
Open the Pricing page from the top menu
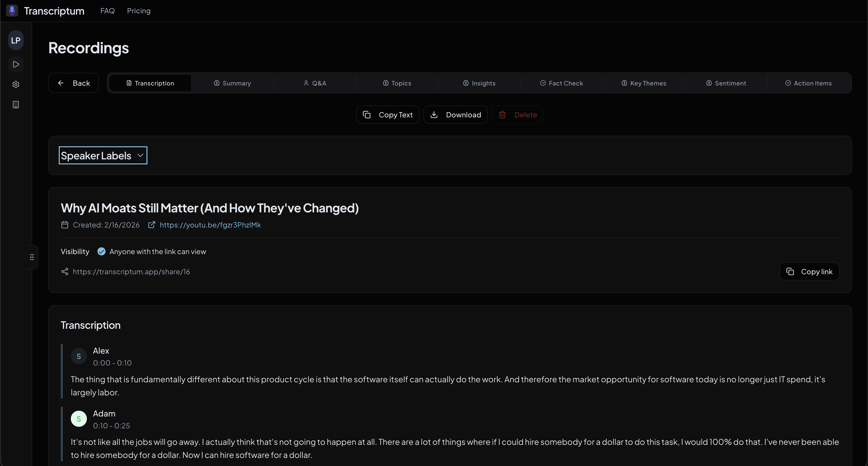[138, 11]
